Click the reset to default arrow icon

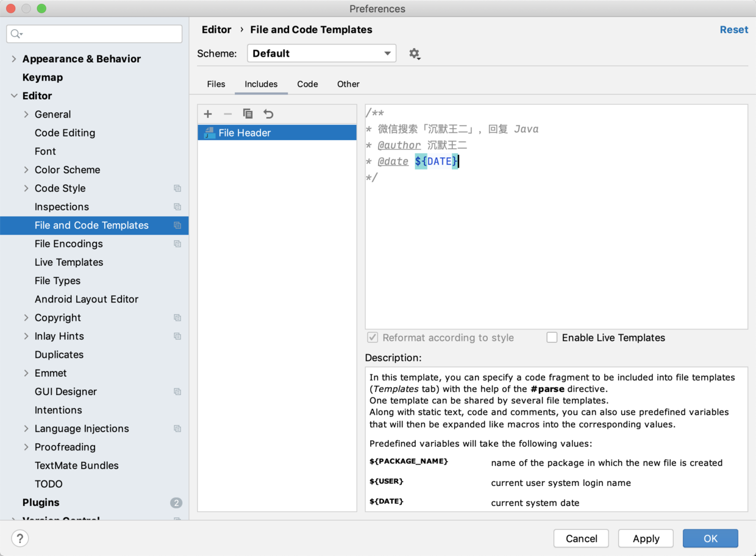pos(268,114)
